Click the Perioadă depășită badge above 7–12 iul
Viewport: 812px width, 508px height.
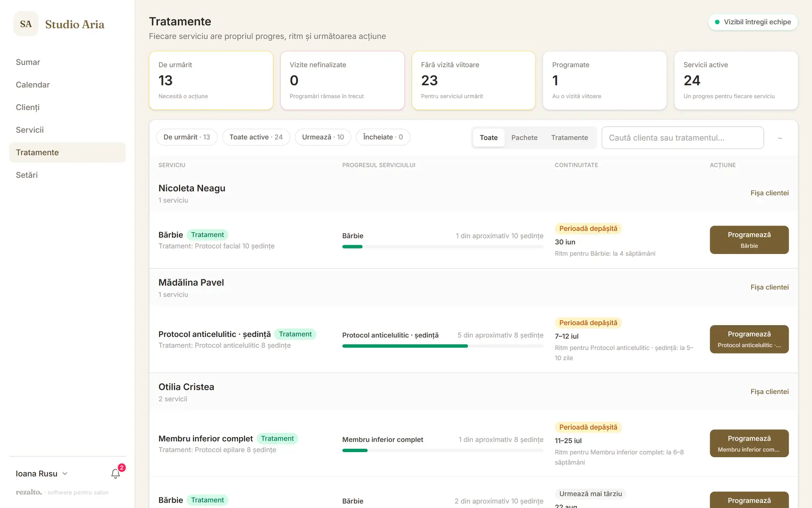(x=588, y=323)
